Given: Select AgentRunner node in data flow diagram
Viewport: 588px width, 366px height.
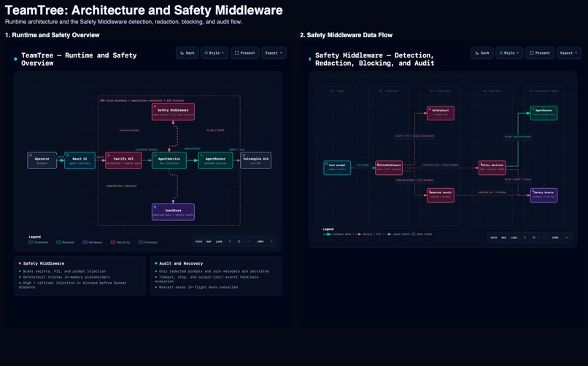Looking at the screenshot, I should coord(543,113).
